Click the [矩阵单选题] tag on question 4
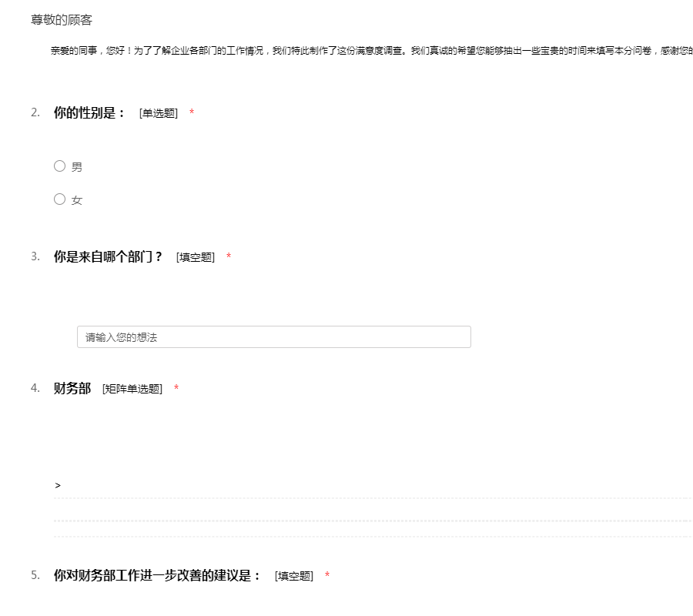Viewport: 693px width, 616px height. click(132, 389)
